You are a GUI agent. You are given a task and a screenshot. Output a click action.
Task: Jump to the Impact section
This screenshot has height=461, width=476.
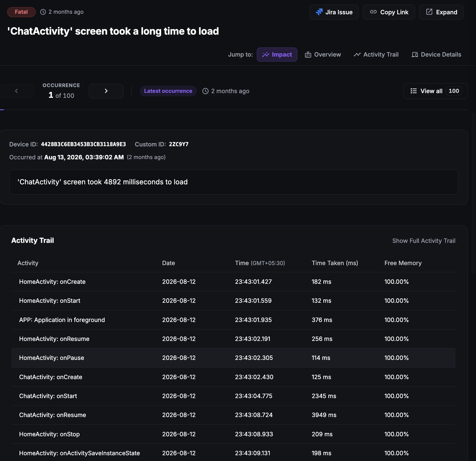coord(277,54)
